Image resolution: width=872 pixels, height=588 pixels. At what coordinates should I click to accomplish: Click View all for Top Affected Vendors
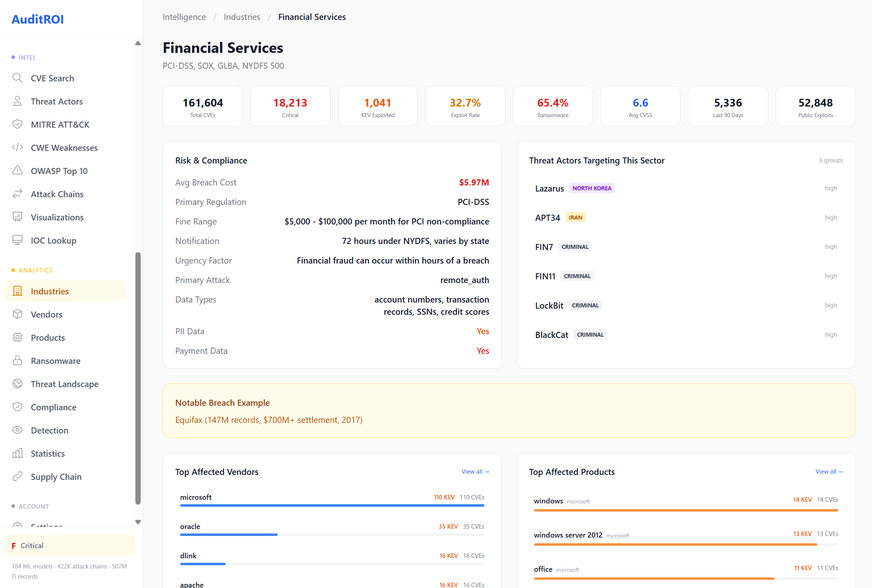coord(475,472)
